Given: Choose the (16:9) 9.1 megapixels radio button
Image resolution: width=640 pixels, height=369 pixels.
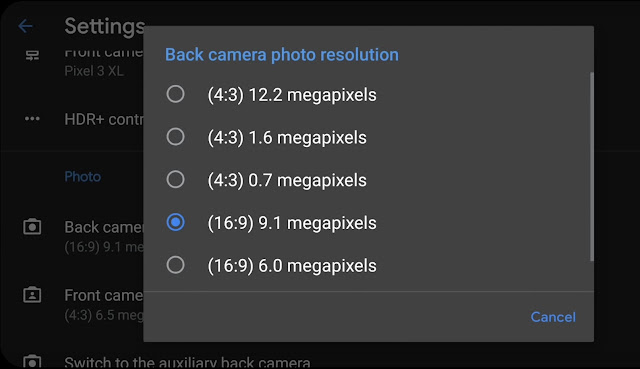Looking at the screenshot, I should (x=176, y=222).
